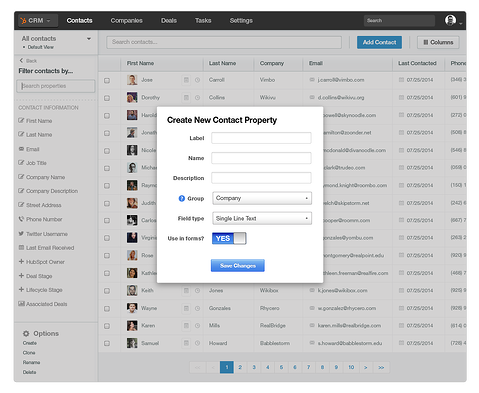
Task: Filter contacts by Last Name property
Action: [x=35, y=135]
